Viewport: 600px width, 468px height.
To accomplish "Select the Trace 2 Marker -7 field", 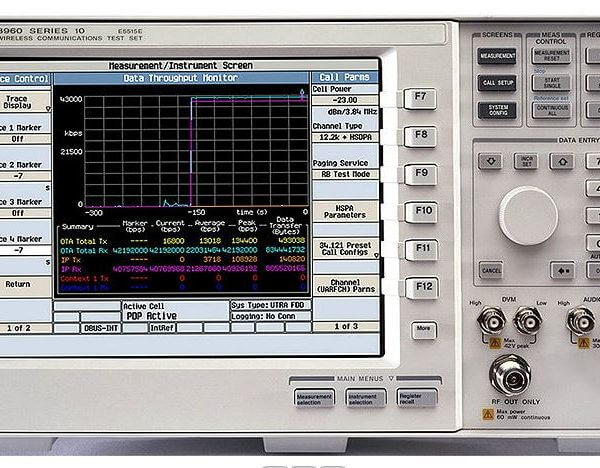I will [25, 176].
